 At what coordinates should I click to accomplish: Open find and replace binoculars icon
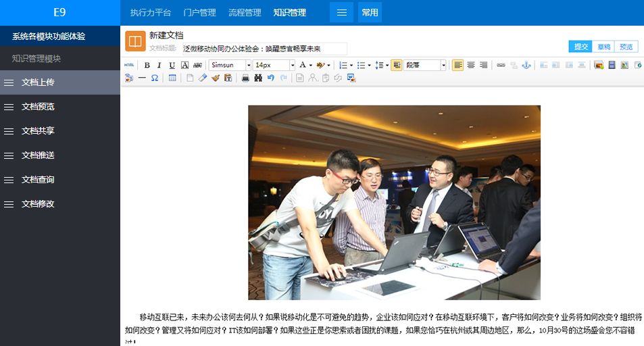[257, 78]
